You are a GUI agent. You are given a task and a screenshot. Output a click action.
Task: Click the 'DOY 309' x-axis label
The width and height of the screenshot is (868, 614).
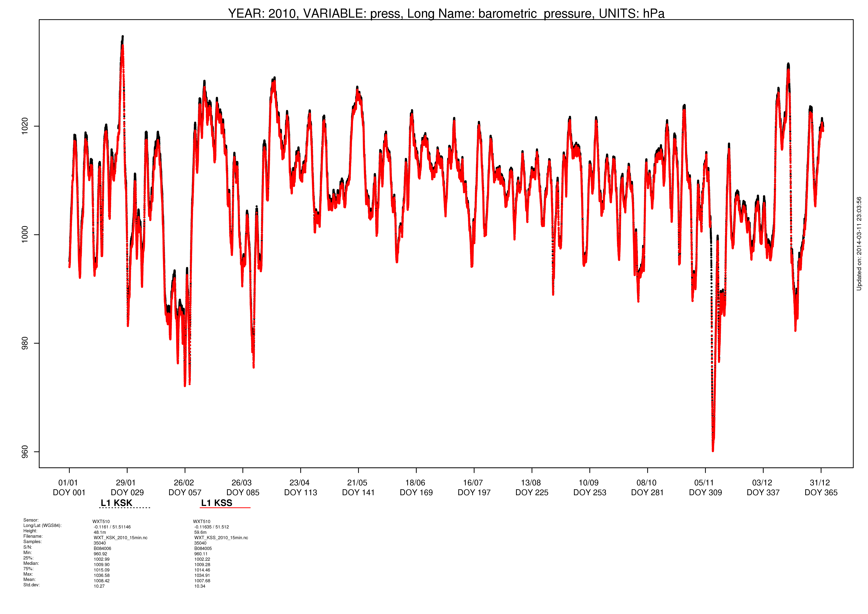coord(705,493)
